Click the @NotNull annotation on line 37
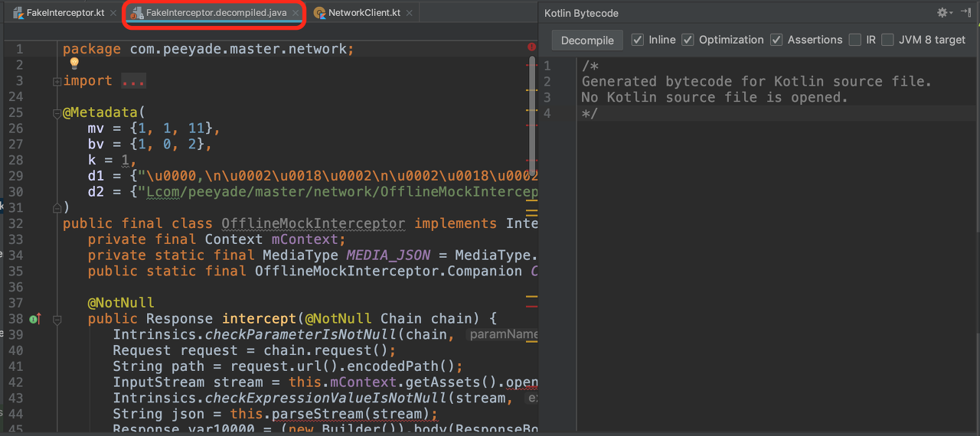The height and width of the screenshot is (436, 980). tap(121, 303)
